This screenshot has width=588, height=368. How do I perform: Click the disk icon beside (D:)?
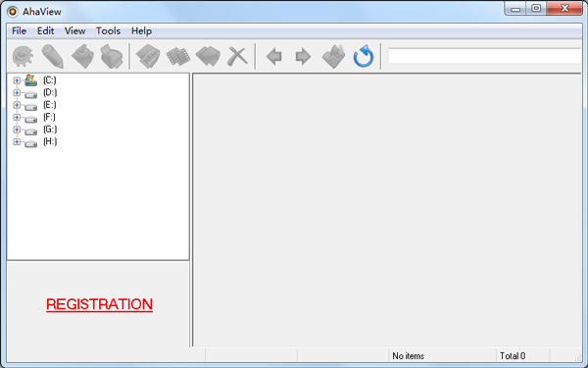(30, 94)
